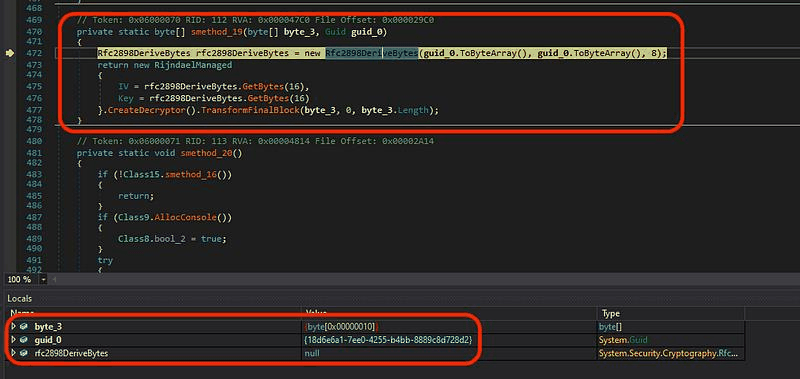Click GetBytes on the IV assignment line
Image resolution: width=800 pixels, height=379 pixels.
click(x=263, y=86)
